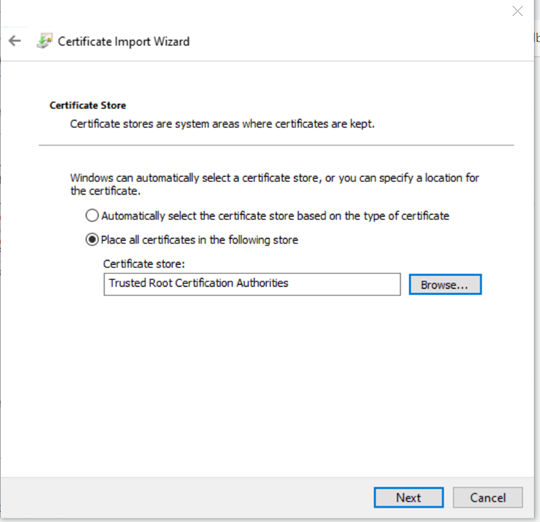The width and height of the screenshot is (540, 522).
Task: Click the Certificate Import Wizard icon
Action: (44, 41)
